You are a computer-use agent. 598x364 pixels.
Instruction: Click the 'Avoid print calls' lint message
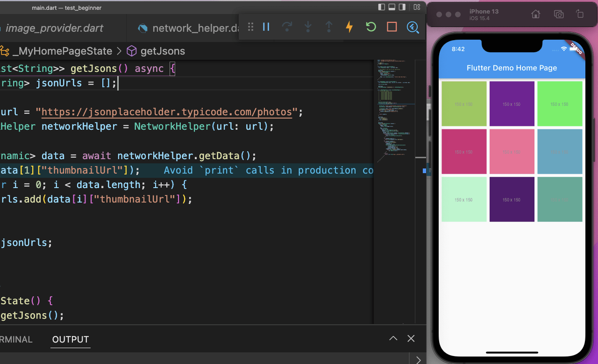coord(269,170)
